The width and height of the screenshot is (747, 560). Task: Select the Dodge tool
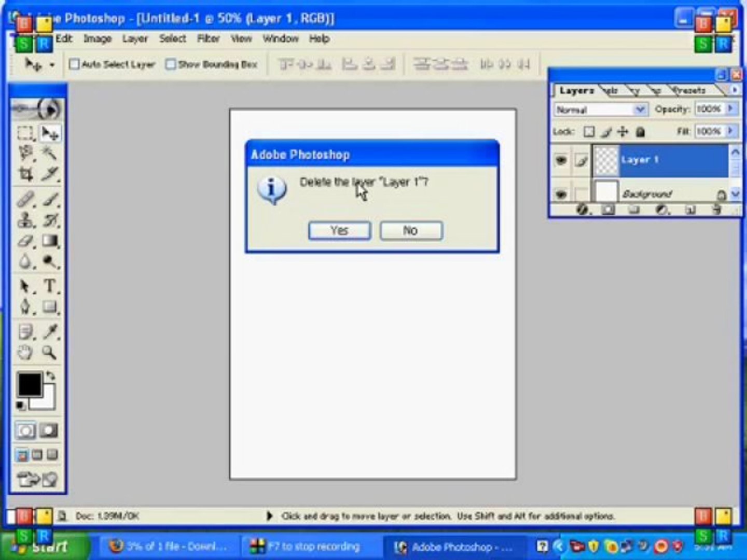50,262
